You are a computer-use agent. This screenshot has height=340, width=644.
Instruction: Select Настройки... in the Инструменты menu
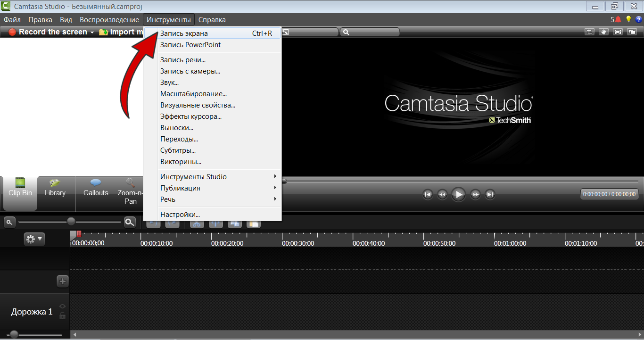[213, 215]
